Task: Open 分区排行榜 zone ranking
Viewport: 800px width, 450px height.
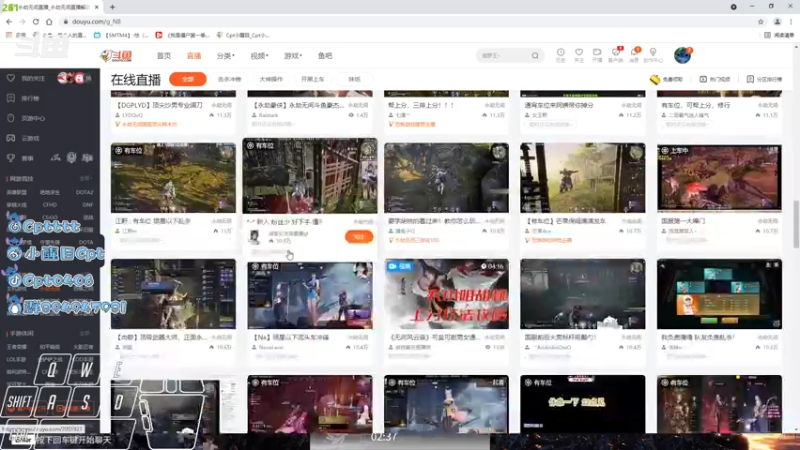Action: click(x=764, y=80)
